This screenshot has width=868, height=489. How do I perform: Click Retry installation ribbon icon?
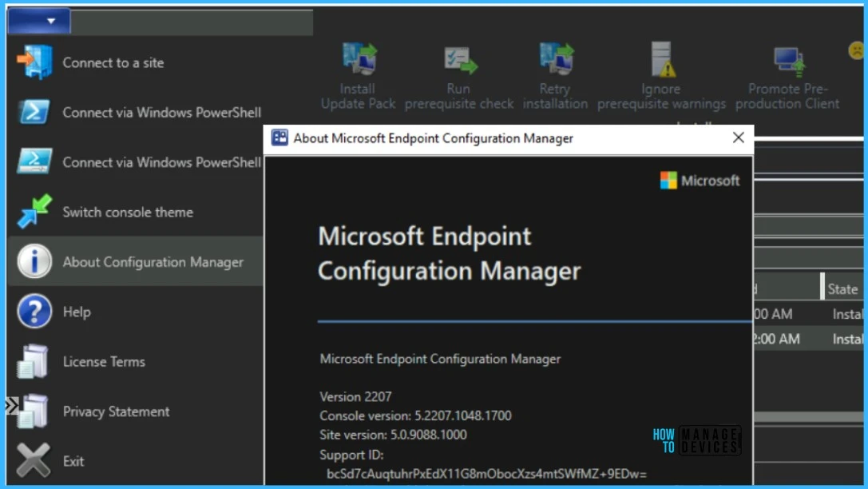(x=557, y=58)
